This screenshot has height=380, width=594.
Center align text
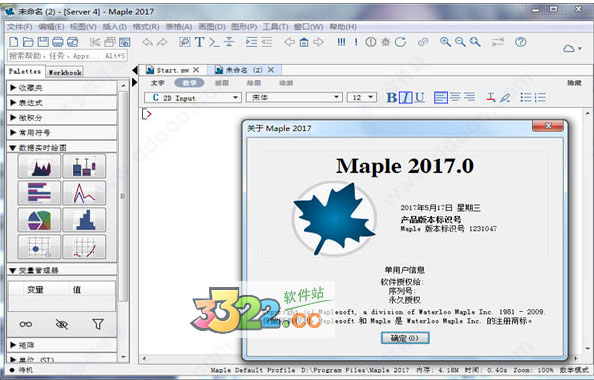coord(455,97)
